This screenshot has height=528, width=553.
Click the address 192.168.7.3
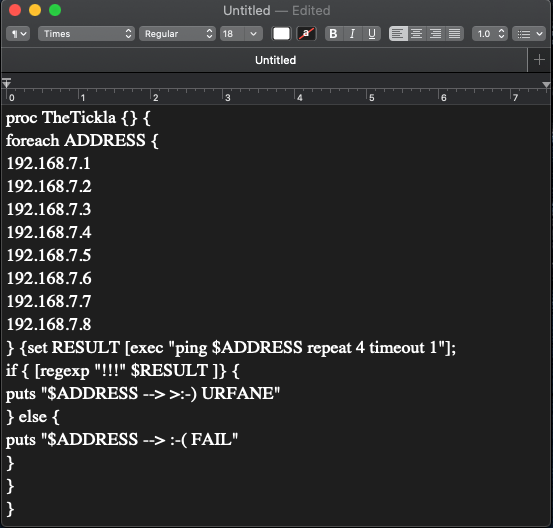(x=49, y=210)
